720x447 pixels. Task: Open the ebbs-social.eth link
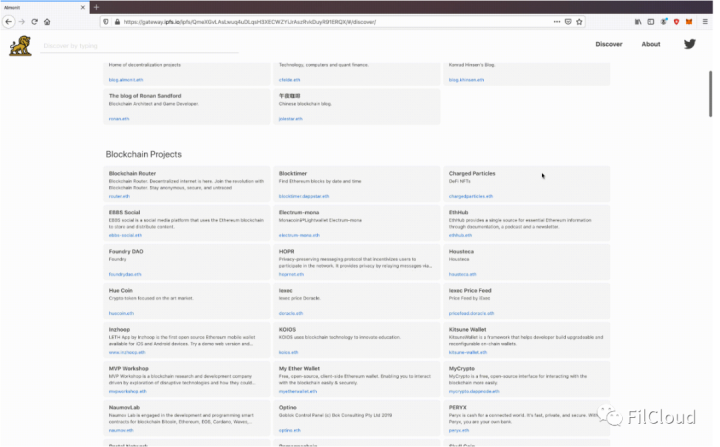[125, 235]
